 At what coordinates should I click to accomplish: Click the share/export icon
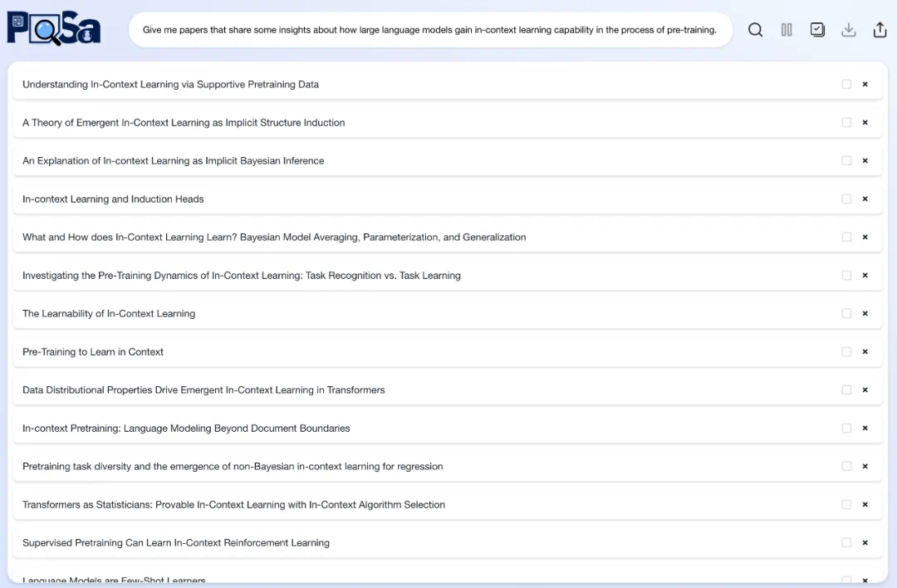point(880,30)
